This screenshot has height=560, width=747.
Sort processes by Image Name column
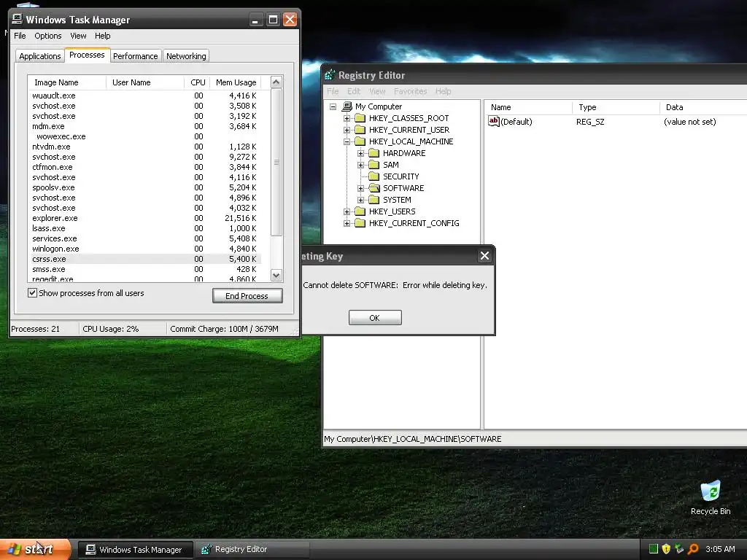click(x=66, y=82)
